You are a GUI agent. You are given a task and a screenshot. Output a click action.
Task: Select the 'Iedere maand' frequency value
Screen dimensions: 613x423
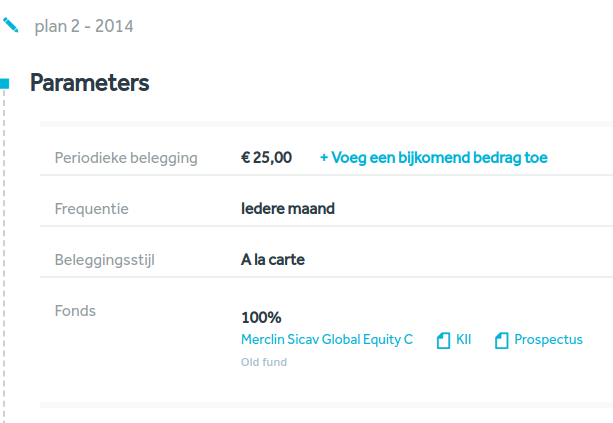pos(288,209)
